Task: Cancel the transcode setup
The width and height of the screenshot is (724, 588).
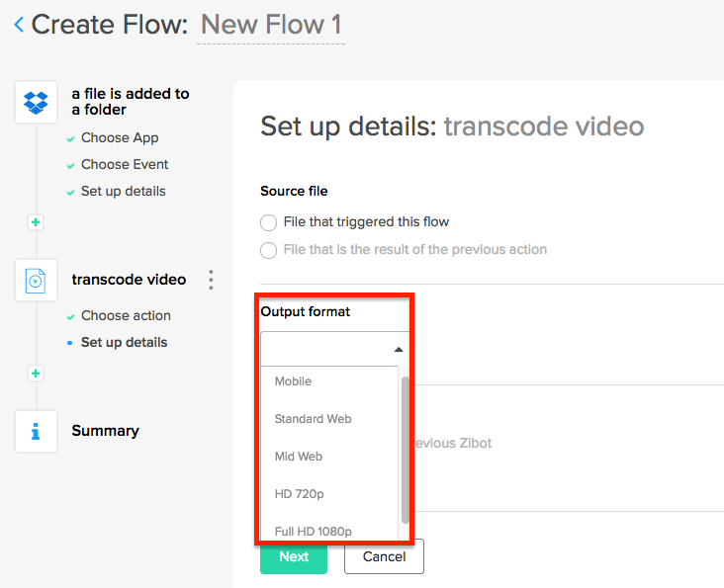Action: (384, 556)
